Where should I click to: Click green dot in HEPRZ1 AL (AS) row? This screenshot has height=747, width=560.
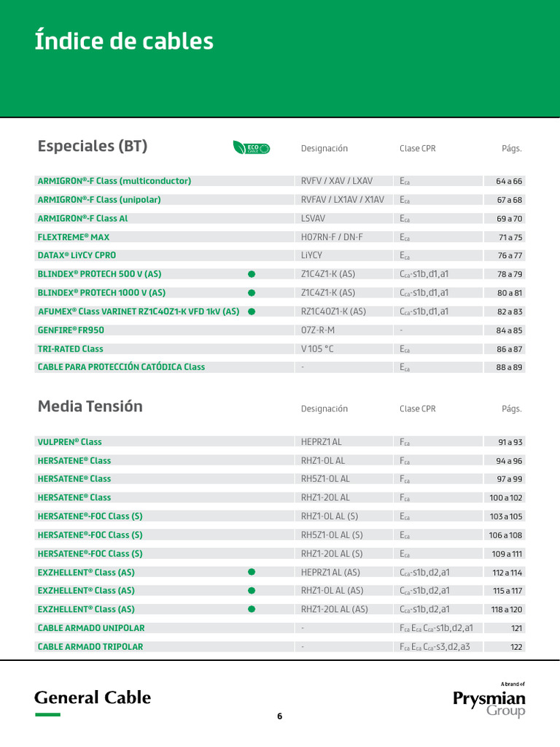pos(252,572)
